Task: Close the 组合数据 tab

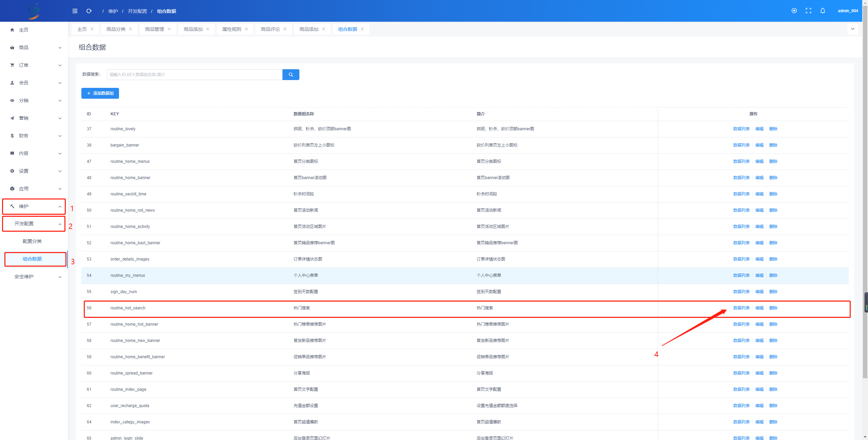Action: [x=362, y=29]
